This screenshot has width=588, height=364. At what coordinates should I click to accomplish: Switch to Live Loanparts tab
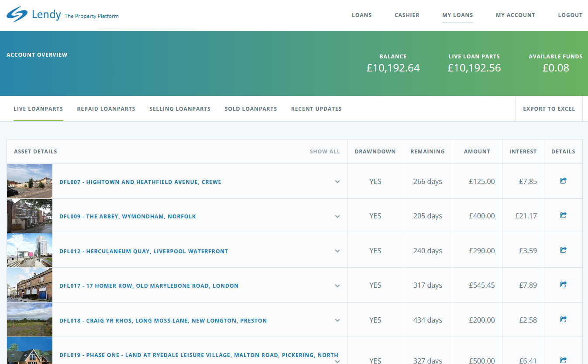coord(38,109)
